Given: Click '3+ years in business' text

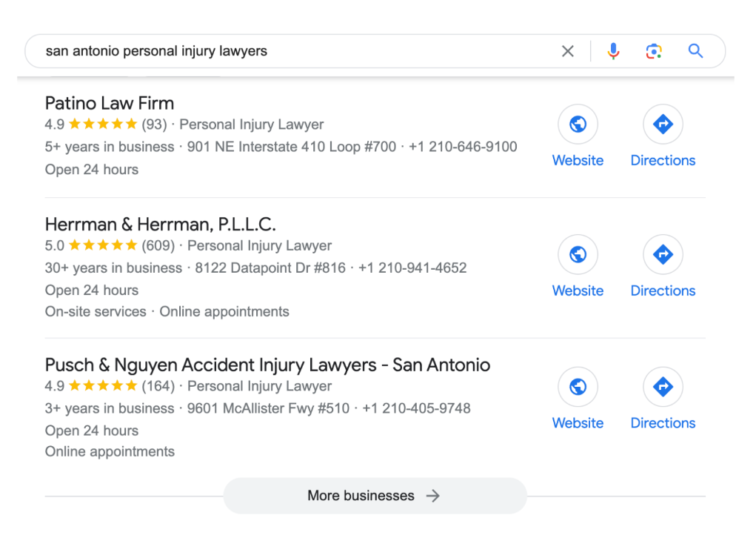Looking at the screenshot, I should pos(110,408).
